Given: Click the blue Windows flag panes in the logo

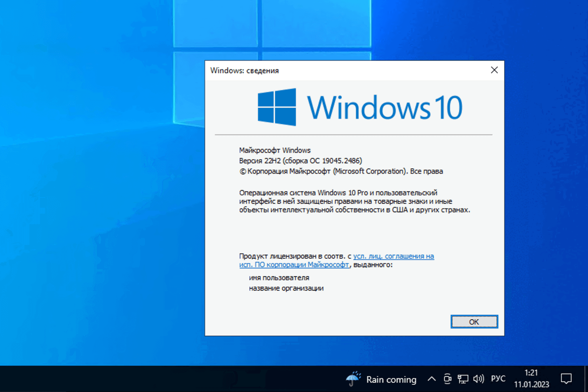Looking at the screenshot, I should click(276, 107).
